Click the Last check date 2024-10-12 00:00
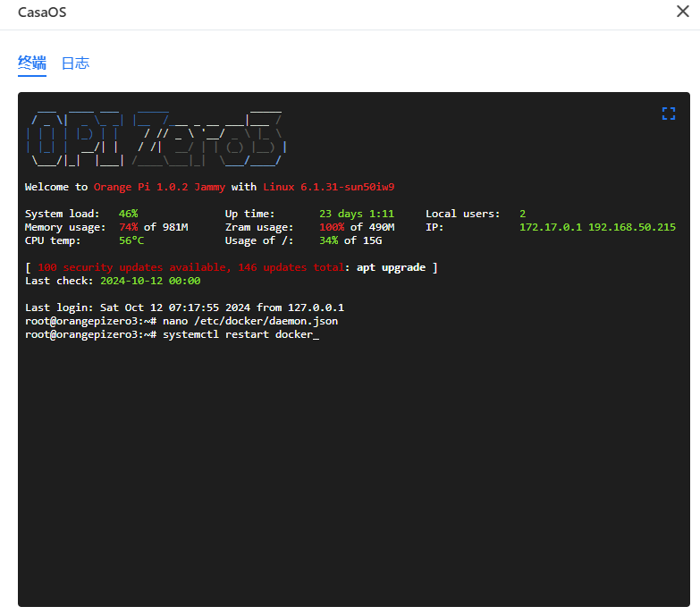 coord(150,281)
